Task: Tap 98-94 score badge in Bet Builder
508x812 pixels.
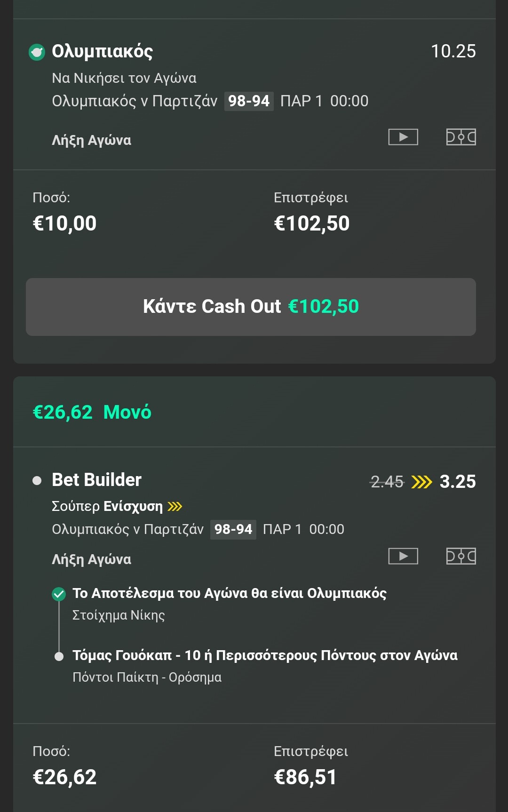Action: (x=233, y=529)
